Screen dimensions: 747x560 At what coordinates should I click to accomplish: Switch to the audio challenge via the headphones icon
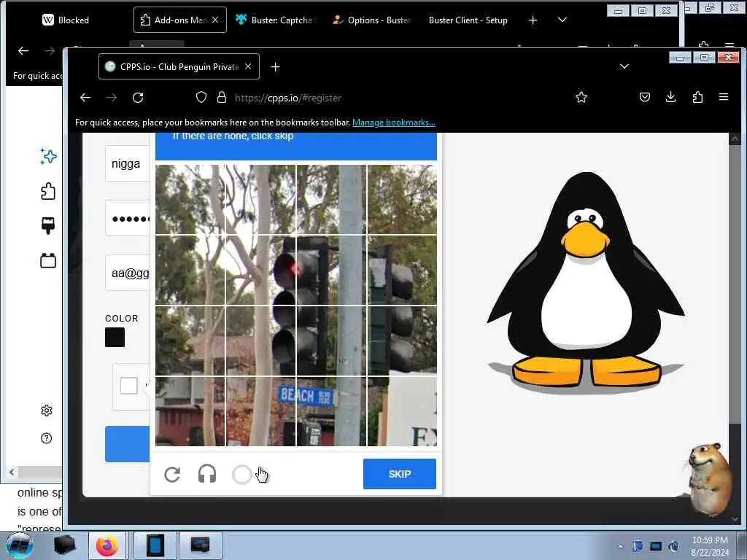coord(206,474)
